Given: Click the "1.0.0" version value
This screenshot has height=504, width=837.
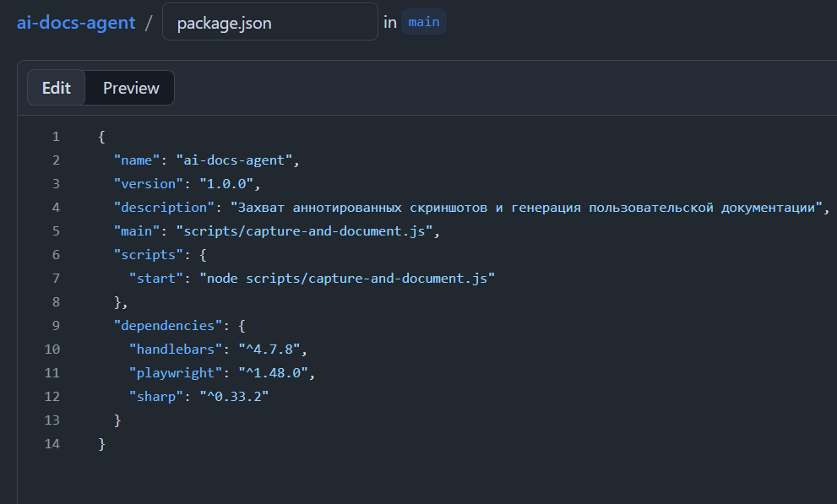Looking at the screenshot, I should [x=226, y=183].
